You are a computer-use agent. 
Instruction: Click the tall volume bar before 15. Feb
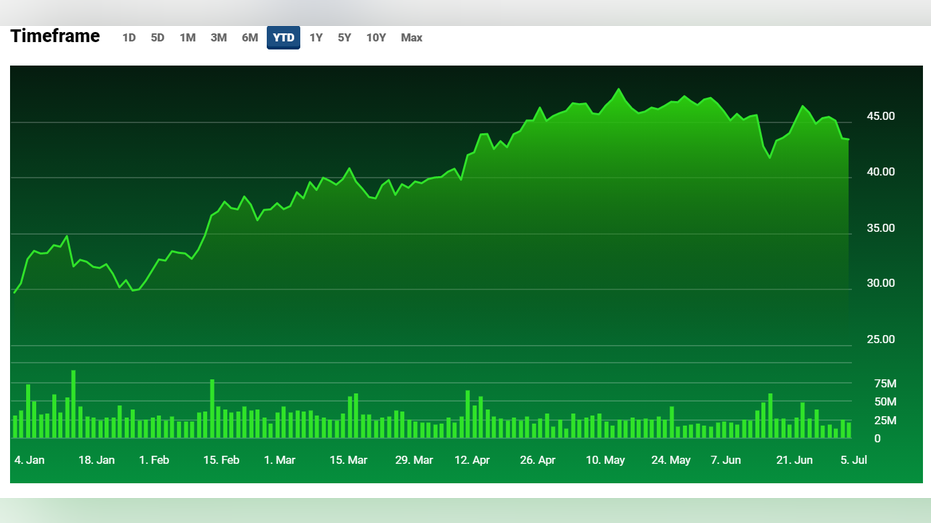(x=212, y=408)
